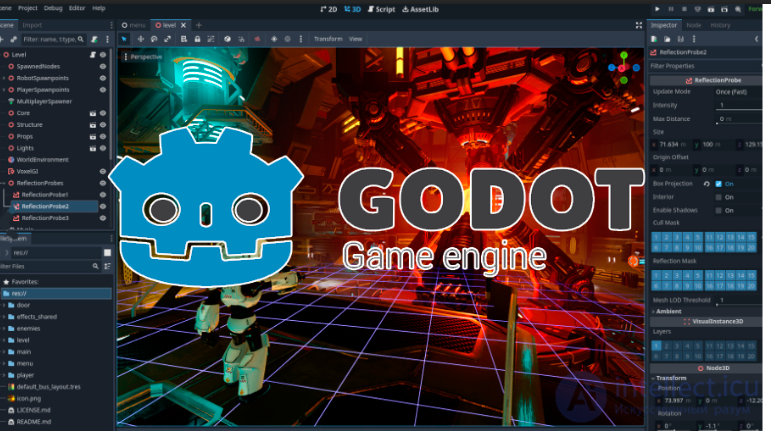Switch to the Node tab beside Inspector

694,25
